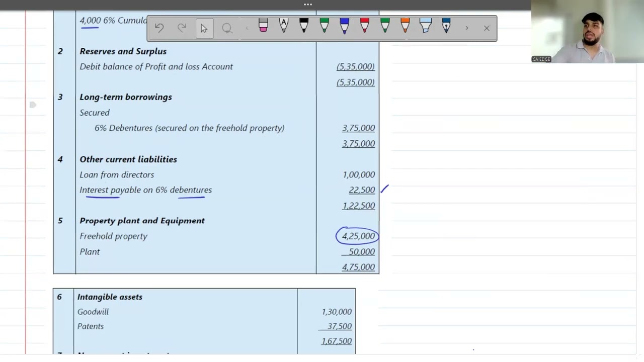644x362 pixels.
Task: Choose the green pen beside the black pen
Action: [x=324, y=26]
